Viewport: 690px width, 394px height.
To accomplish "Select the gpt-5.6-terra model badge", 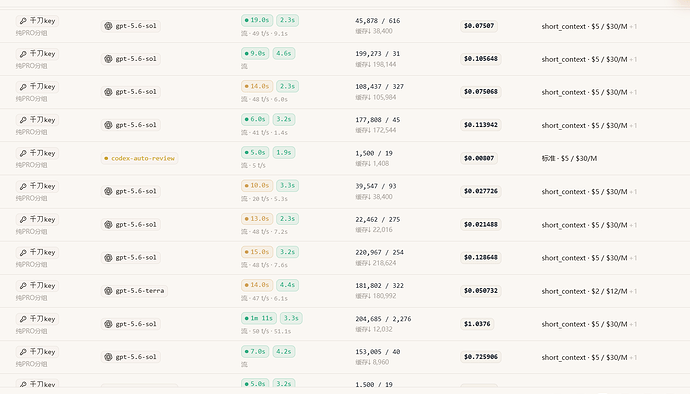I will point(134,291).
